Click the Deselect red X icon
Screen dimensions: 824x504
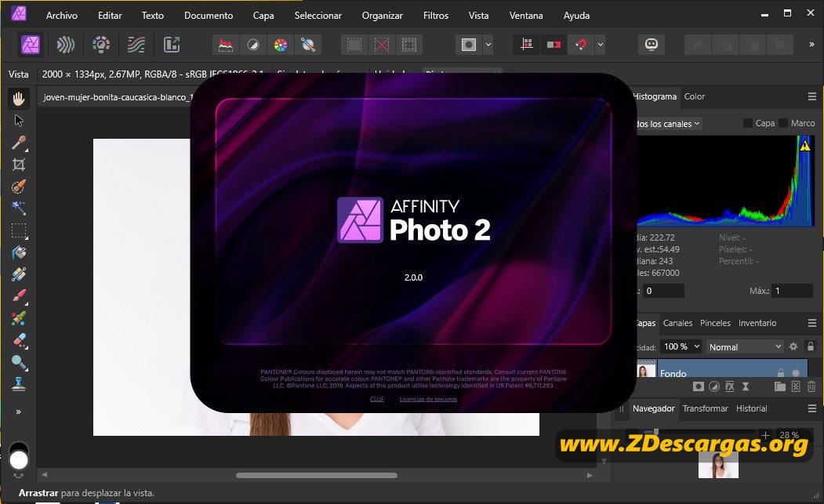coord(382,45)
